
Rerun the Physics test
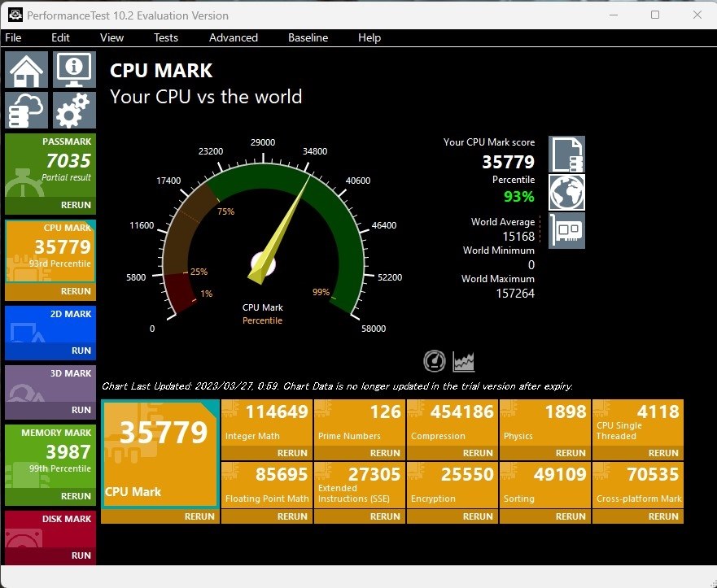(x=545, y=453)
